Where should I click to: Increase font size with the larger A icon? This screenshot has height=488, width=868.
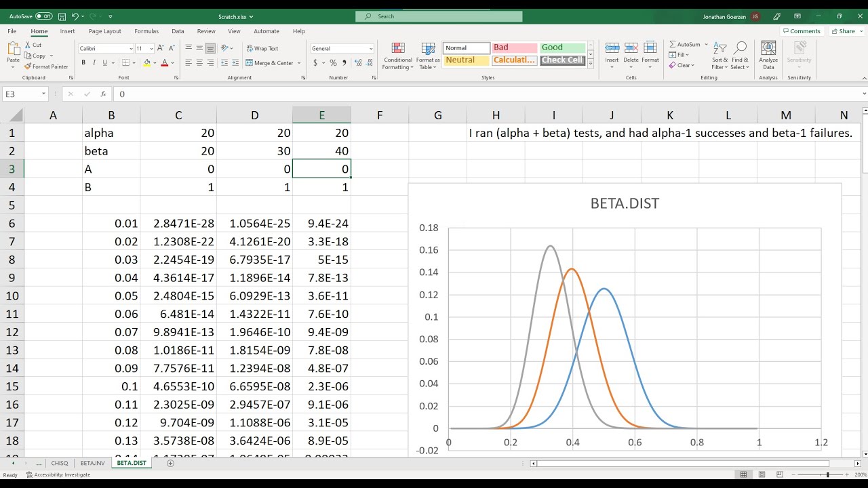pyautogui.click(x=160, y=48)
